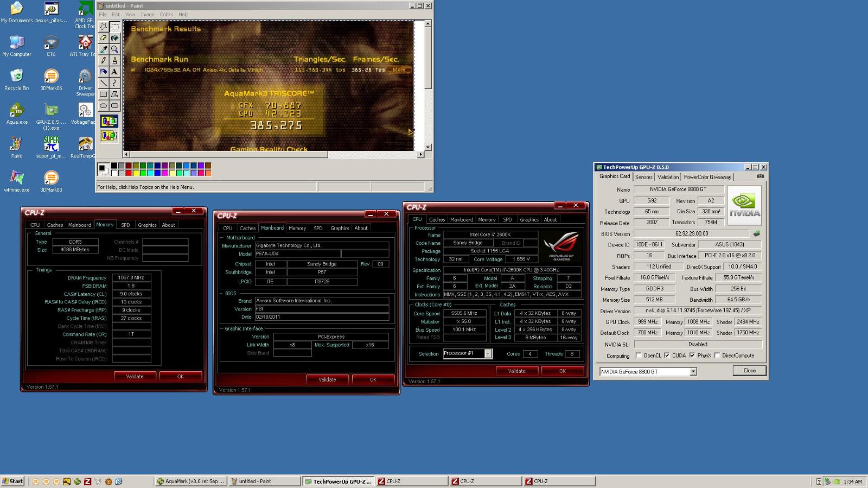Pick the red color swatch in Paint palette

click(x=128, y=173)
